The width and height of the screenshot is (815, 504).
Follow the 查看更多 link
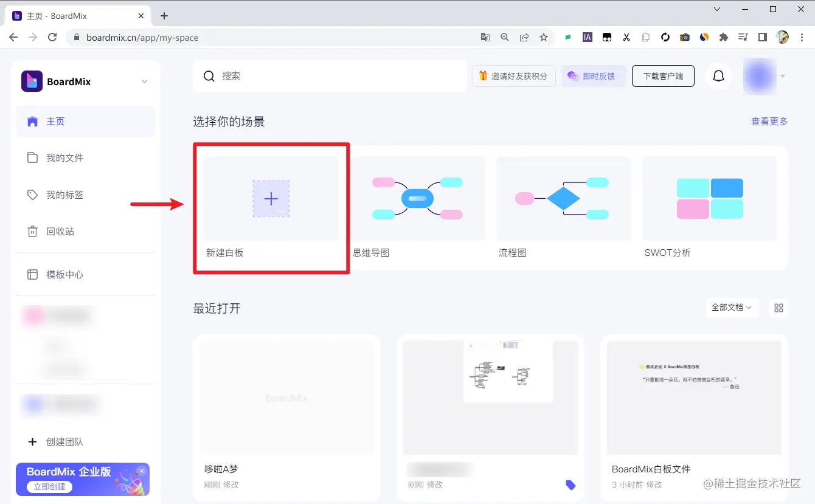tap(769, 122)
